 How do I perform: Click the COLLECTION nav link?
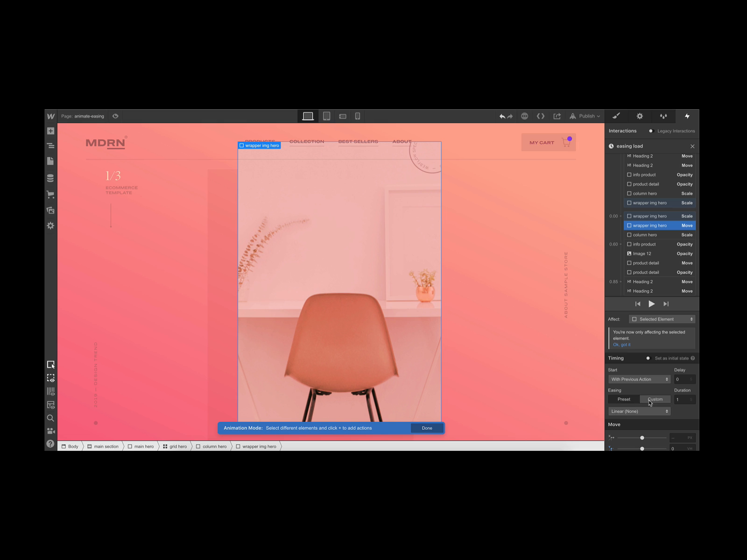tap(307, 141)
